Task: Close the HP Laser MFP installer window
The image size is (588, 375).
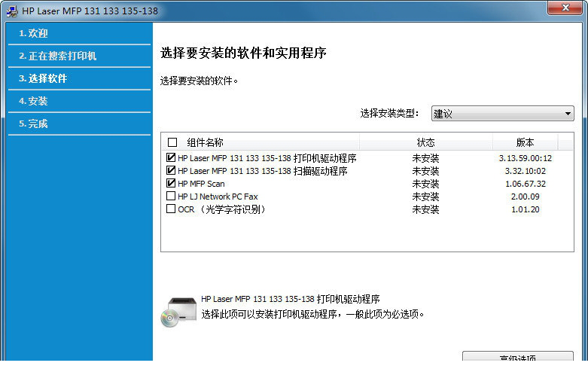Action: tap(565, 8)
